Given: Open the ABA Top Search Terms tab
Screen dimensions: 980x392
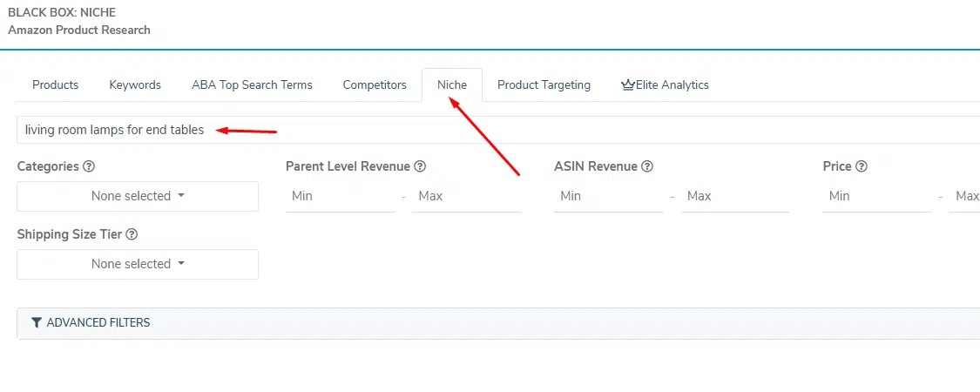Looking at the screenshot, I should point(252,85).
